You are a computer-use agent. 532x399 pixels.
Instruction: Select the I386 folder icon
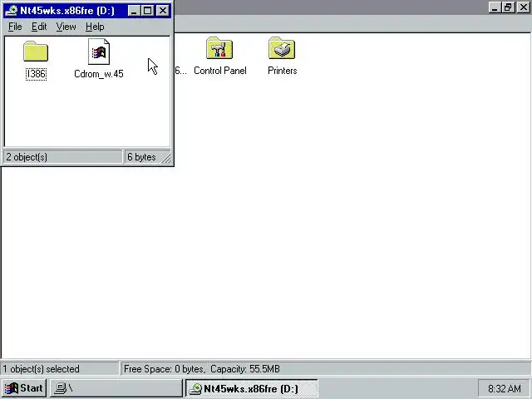[36, 52]
